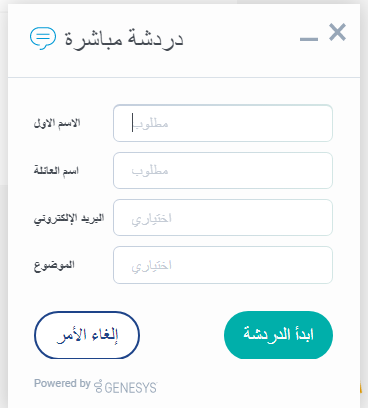
Task: Click the empty header area beside the title
Action: pyautogui.click(x=242, y=40)
